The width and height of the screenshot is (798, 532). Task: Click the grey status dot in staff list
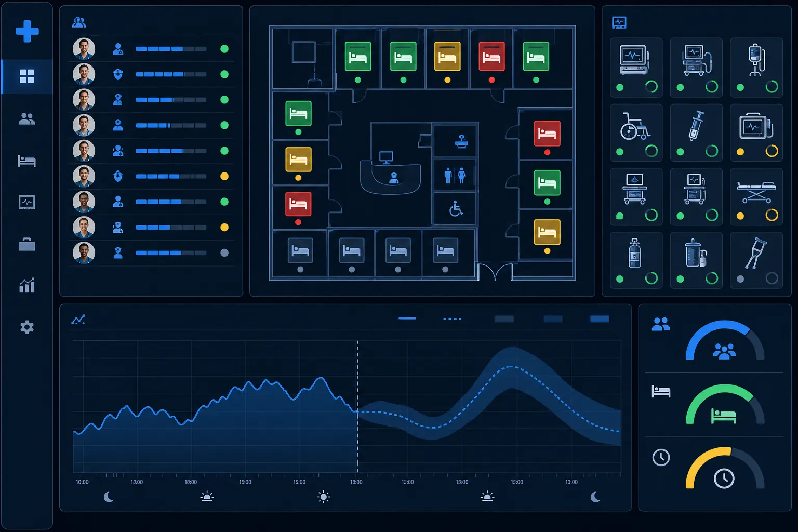pyautogui.click(x=224, y=252)
